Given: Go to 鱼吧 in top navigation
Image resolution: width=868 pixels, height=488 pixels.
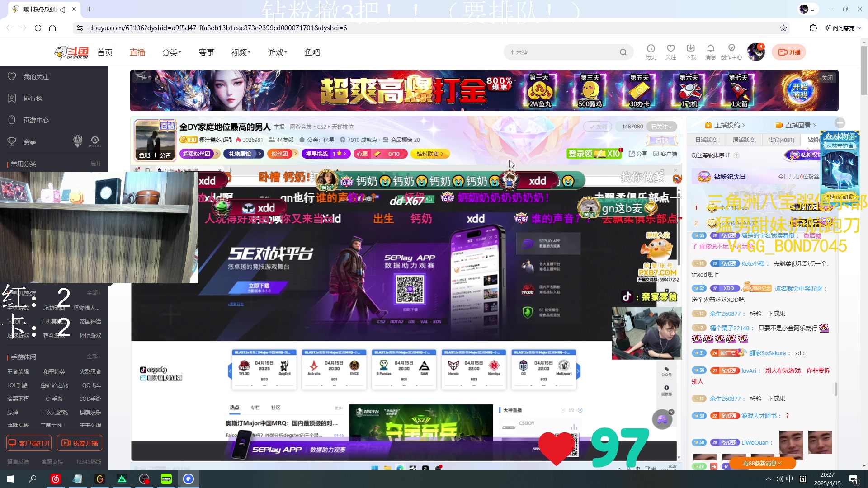Looking at the screenshot, I should coord(312,52).
